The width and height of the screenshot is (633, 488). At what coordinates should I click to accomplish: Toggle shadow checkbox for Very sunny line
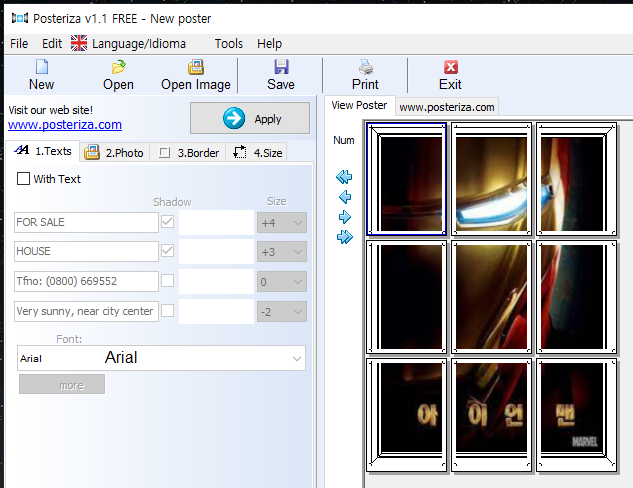coord(168,311)
